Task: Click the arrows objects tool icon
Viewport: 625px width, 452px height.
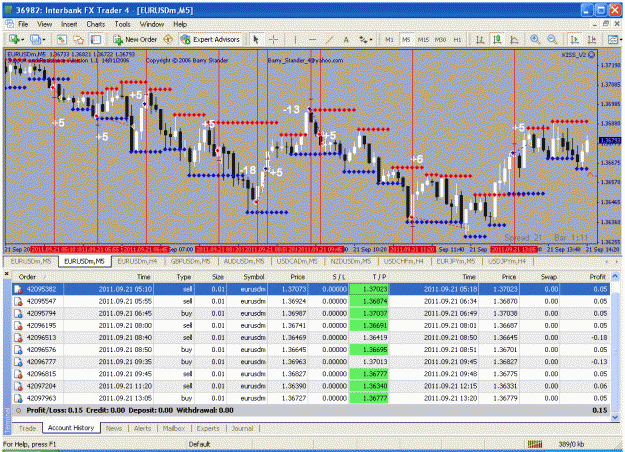Action: [x=362, y=39]
